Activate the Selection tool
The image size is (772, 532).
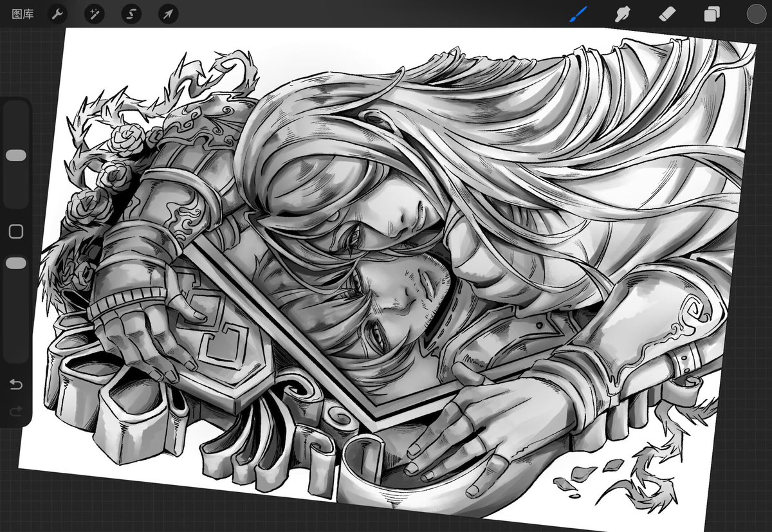tap(131, 14)
